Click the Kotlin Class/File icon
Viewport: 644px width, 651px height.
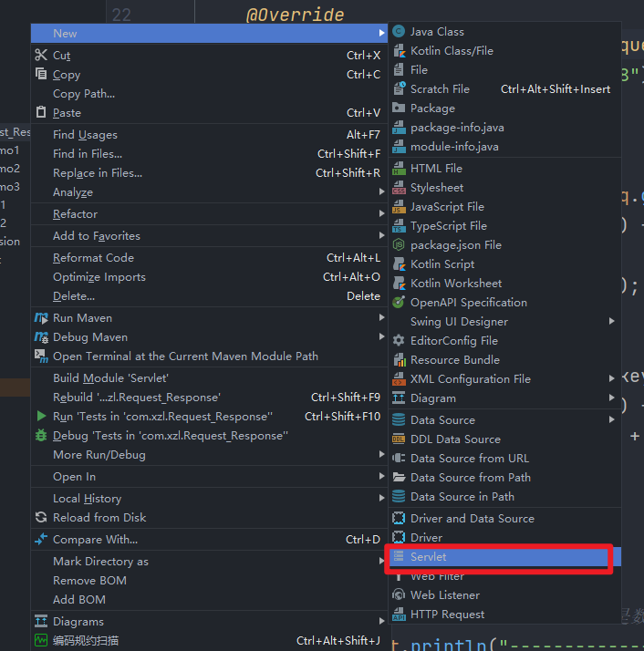click(399, 51)
